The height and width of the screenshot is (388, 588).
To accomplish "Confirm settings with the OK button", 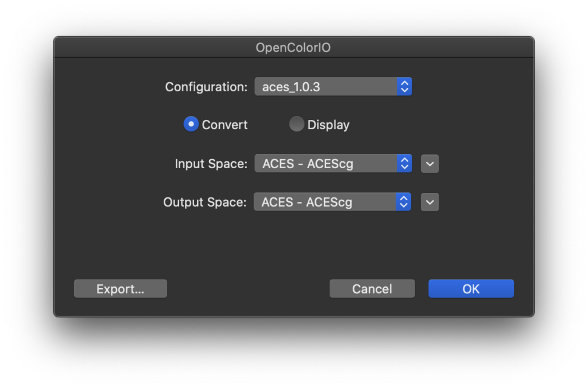I will point(471,289).
